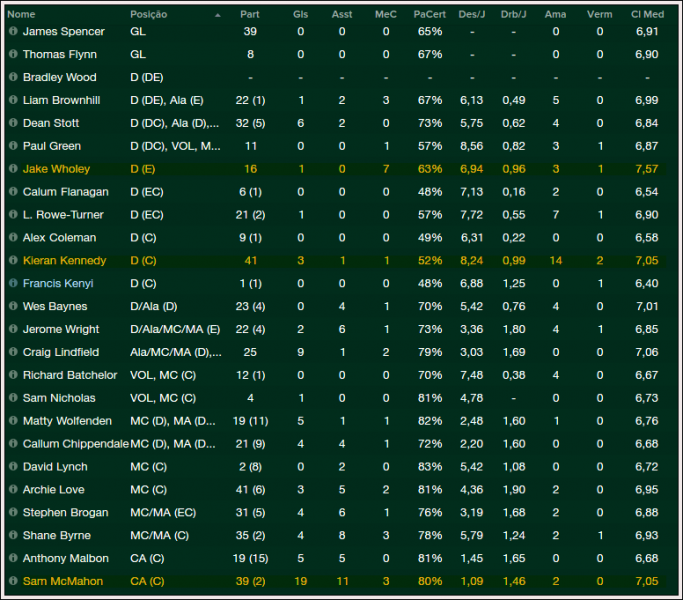Image resolution: width=683 pixels, height=600 pixels.
Task: Click info icon beside Kieran Kennedy
Action: [13, 261]
